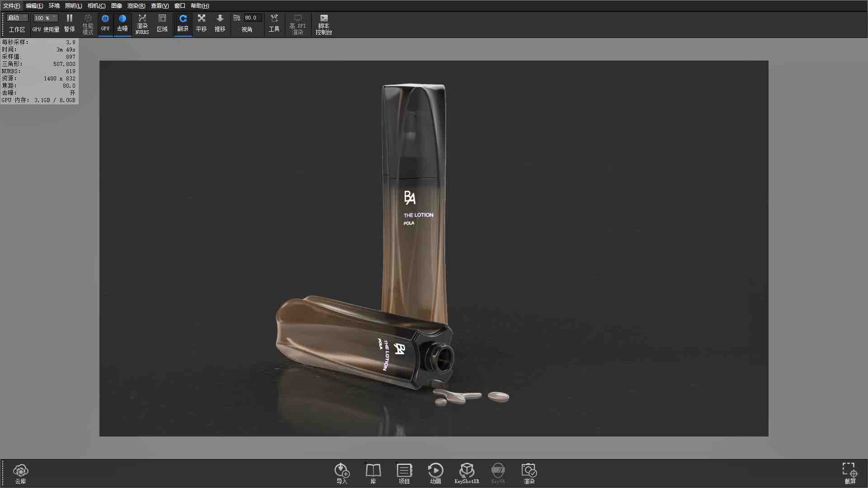Image resolution: width=868 pixels, height=488 pixels.
Task: Activate the 区域 region render icon
Action: point(162,23)
